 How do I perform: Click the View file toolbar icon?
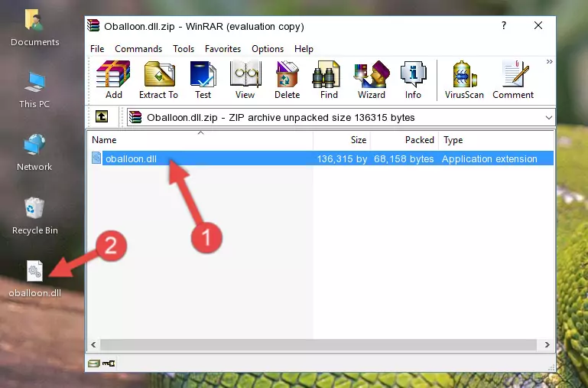pyautogui.click(x=245, y=80)
